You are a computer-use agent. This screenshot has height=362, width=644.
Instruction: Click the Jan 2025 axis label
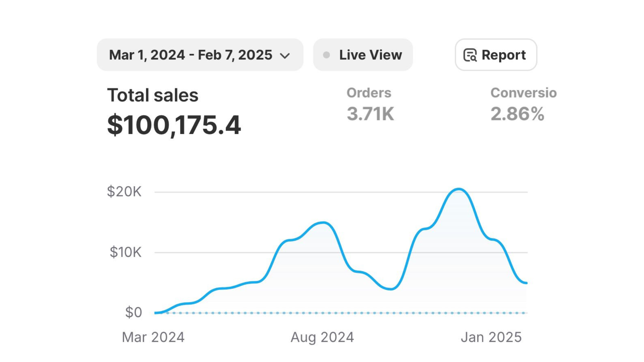(491, 337)
